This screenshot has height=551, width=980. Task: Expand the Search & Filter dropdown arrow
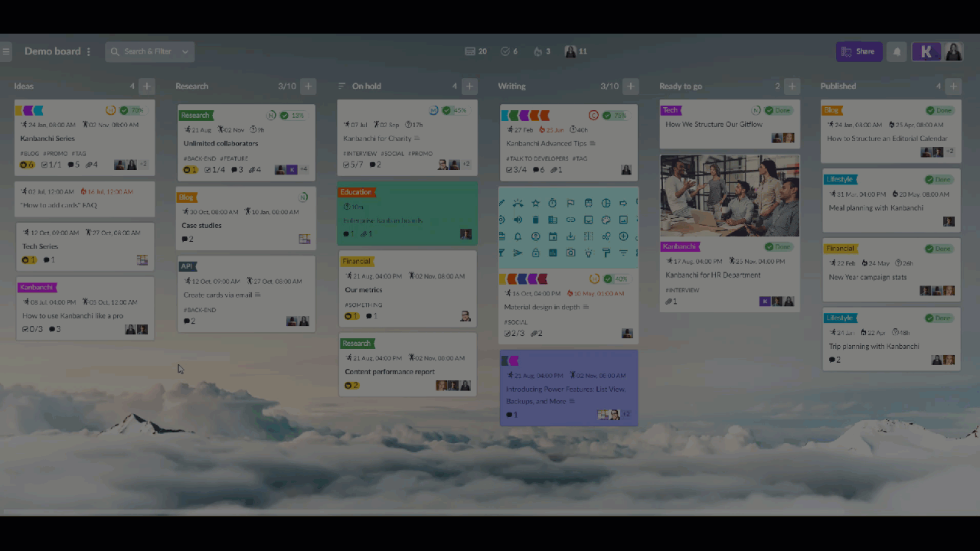pos(185,52)
